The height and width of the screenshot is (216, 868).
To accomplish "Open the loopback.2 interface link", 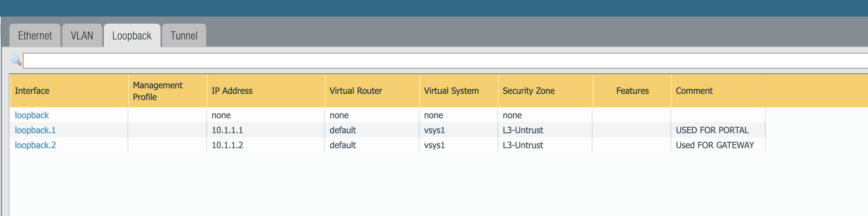I will (x=35, y=145).
